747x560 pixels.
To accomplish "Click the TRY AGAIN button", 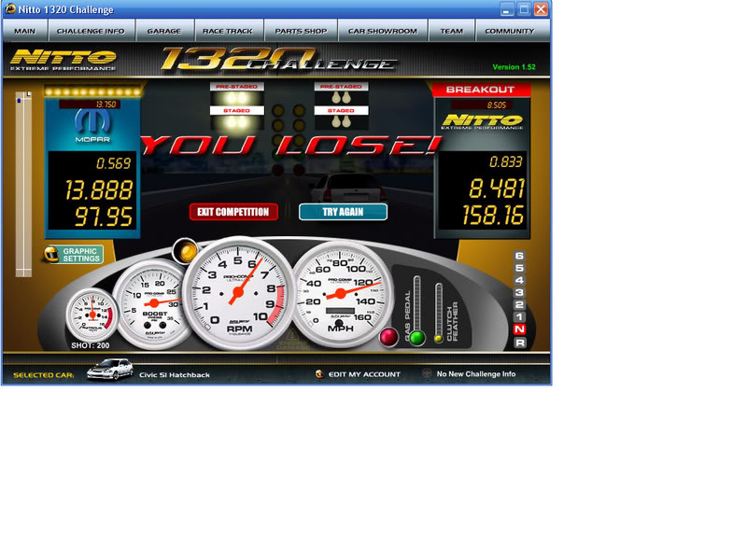I will 343,212.
